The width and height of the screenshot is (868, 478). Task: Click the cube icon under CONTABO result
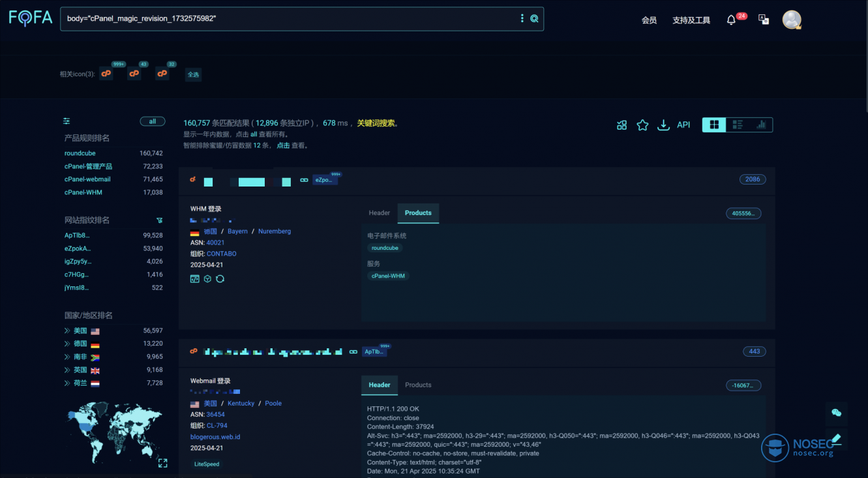point(207,278)
